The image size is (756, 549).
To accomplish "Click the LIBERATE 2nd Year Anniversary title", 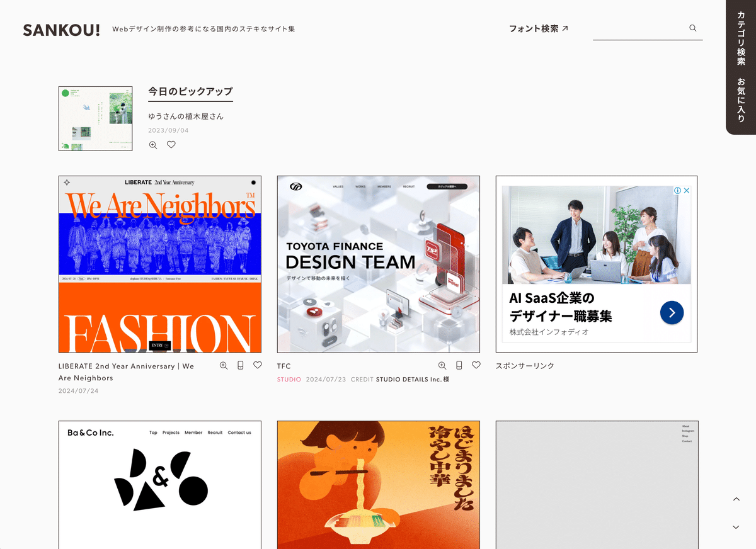I will point(127,372).
